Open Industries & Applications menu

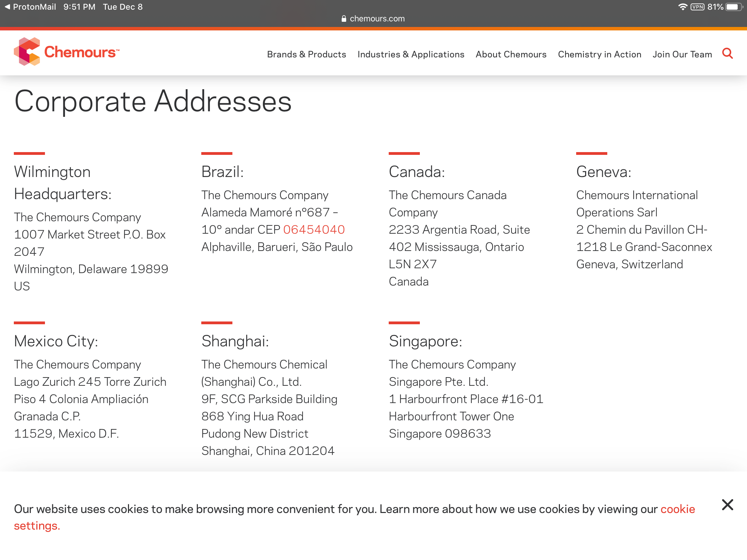[x=411, y=54]
